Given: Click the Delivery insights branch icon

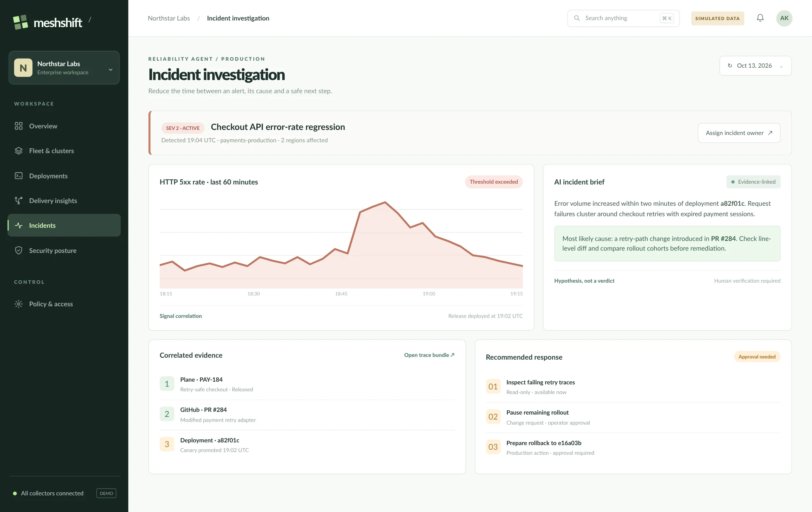Looking at the screenshot, I should [19, 201].
